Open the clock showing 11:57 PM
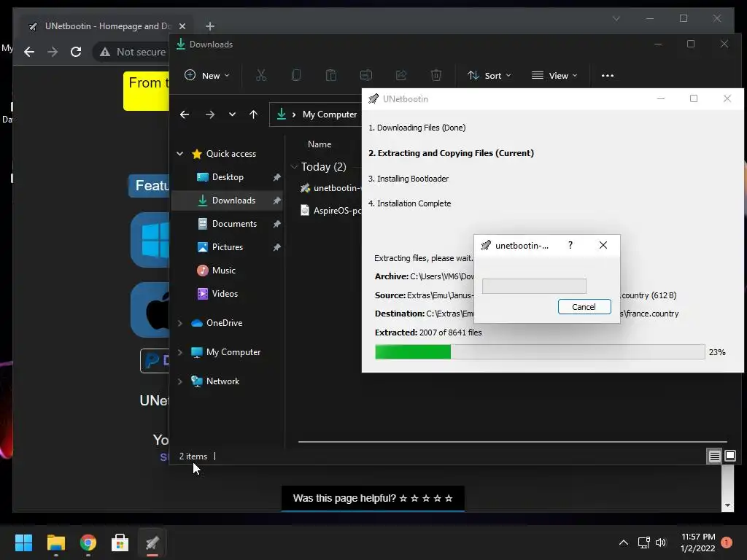This screenshot has width=747, height=560. (x=698, y=542)
